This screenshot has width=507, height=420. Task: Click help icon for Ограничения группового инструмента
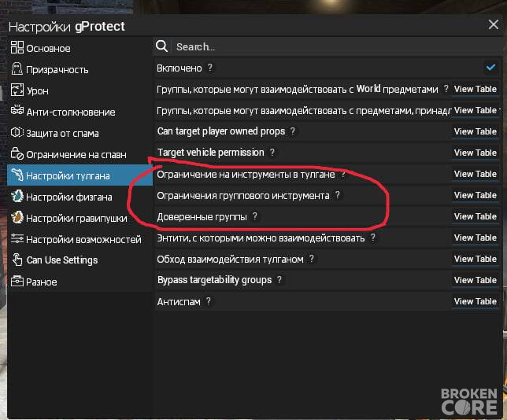pos(338,195)
